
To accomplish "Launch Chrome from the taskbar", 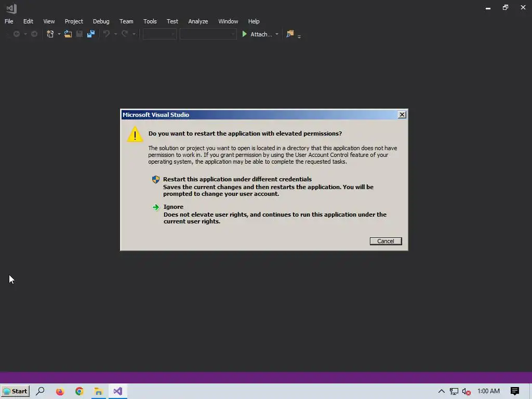I will tap(79, 391).
